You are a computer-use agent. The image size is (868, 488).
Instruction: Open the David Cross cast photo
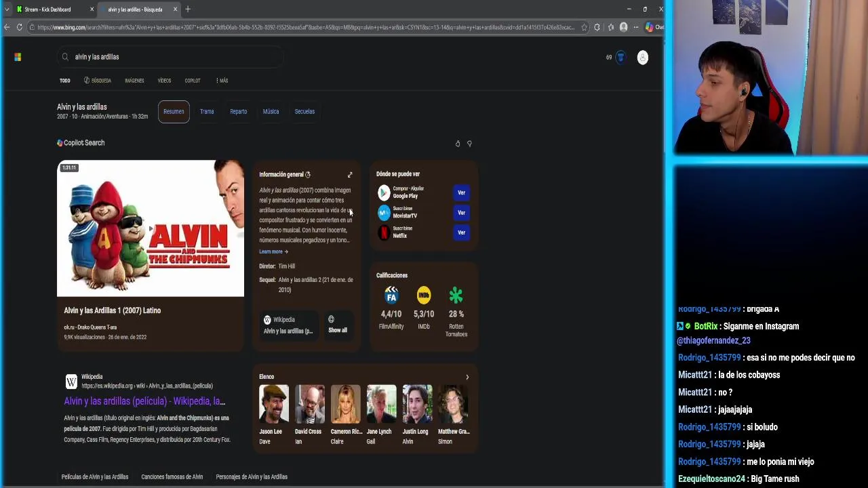click(309, 404)
